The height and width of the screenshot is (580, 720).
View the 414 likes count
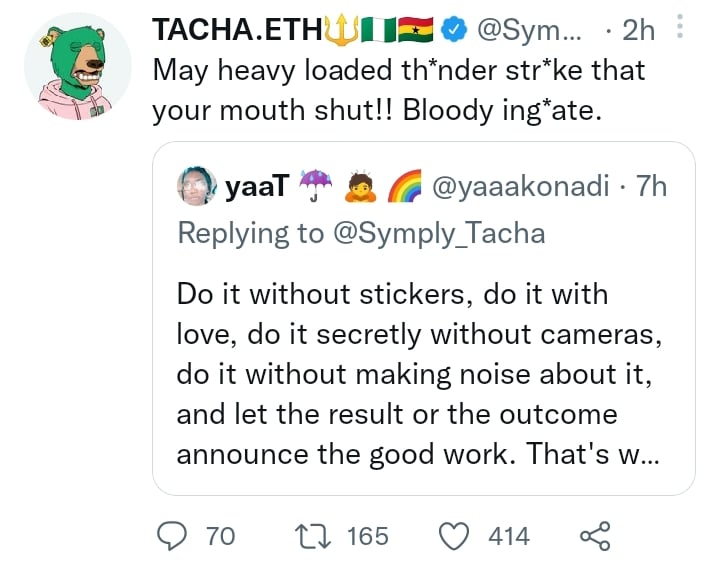[508, 536]
